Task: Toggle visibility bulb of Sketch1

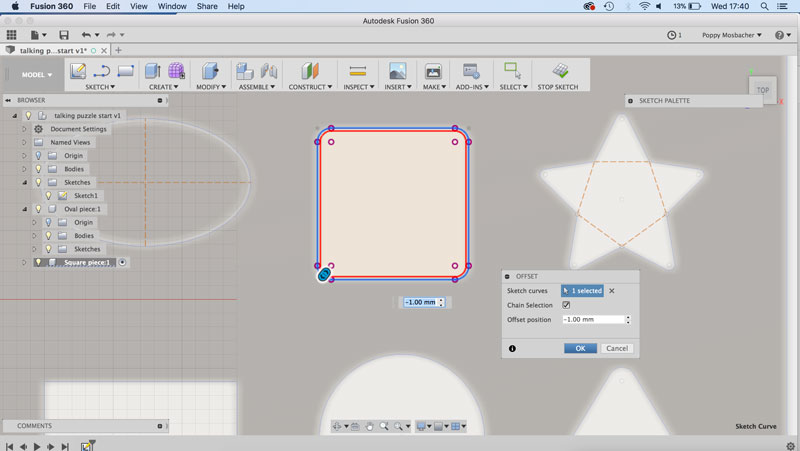Action: tap(48, 195)
